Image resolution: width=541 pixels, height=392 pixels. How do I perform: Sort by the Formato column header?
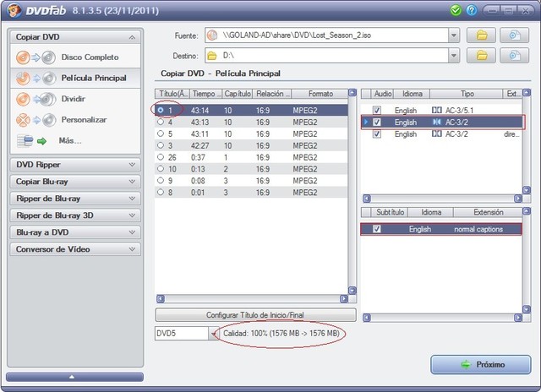point(320,94)
